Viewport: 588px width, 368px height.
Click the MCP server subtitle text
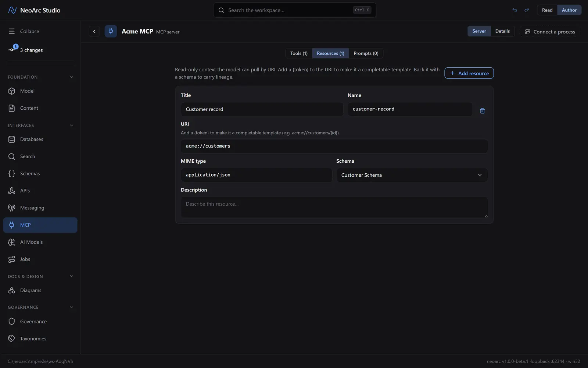tap(168, 32)
